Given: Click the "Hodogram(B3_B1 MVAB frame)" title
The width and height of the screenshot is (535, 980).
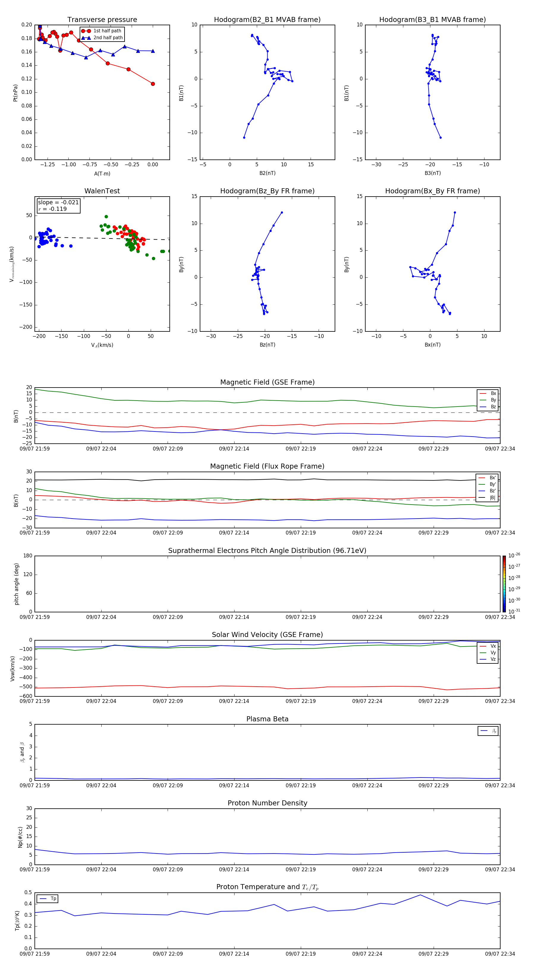Looking at the screenshot, I should [432, 20].
